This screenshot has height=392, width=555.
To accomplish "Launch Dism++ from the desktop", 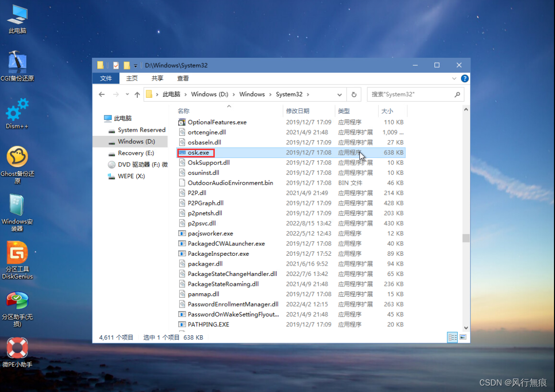I will 17,114.
